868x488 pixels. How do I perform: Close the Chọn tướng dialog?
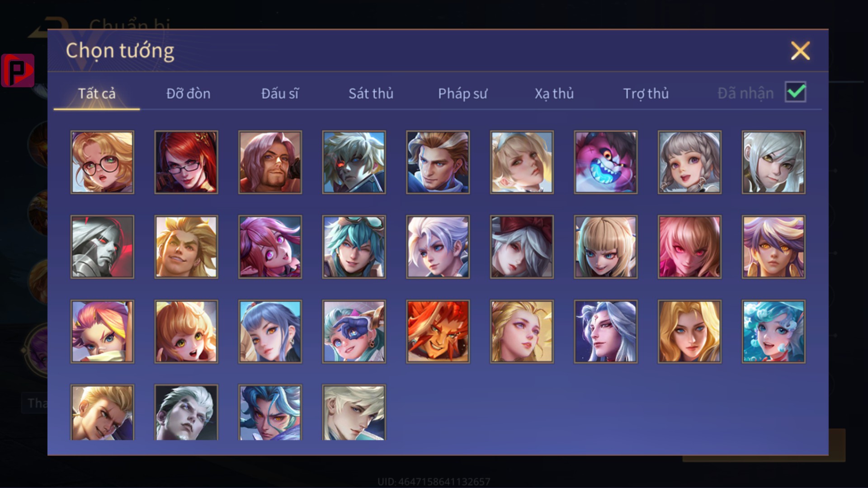(800, 51)
